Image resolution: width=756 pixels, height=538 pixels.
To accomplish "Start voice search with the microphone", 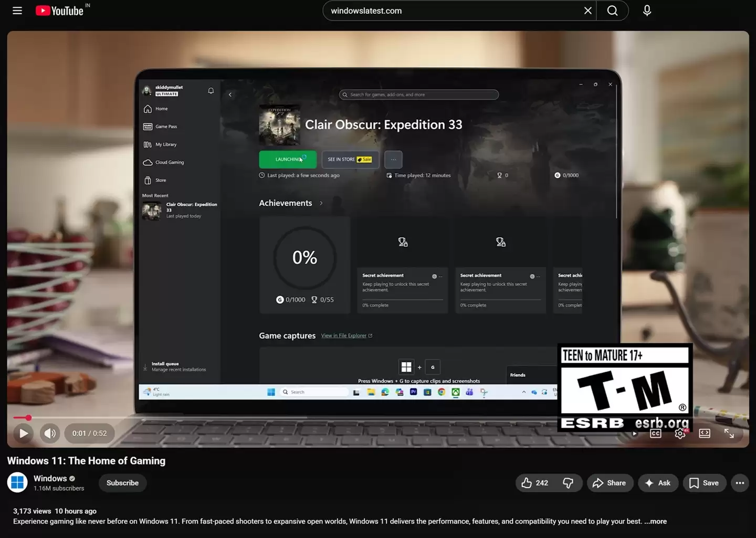I will (x=647, y=10).
